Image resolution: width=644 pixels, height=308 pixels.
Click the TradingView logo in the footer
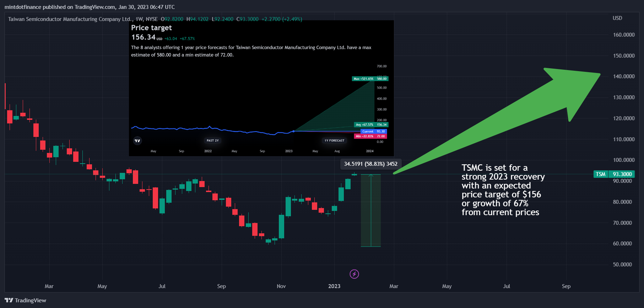(25, 300)
